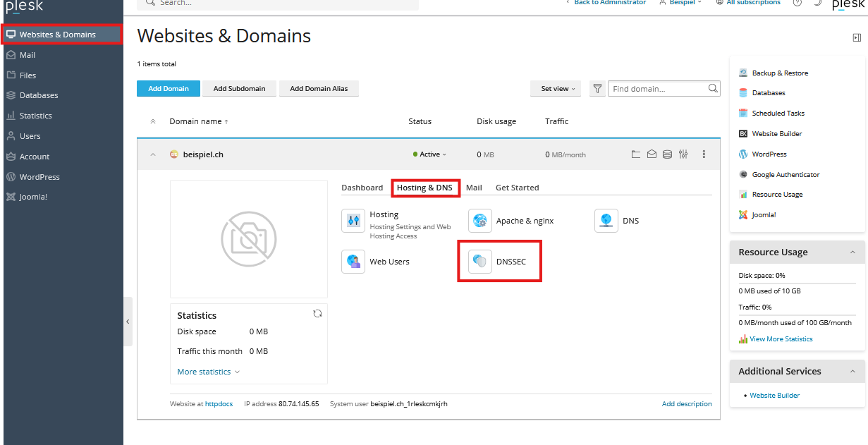
Task: Refresh the Statistics panel
Action: coord(317,314)
